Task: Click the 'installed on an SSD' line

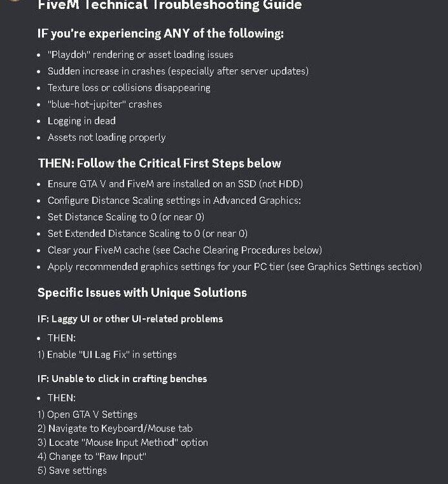Action: click(x=175, y=184)
